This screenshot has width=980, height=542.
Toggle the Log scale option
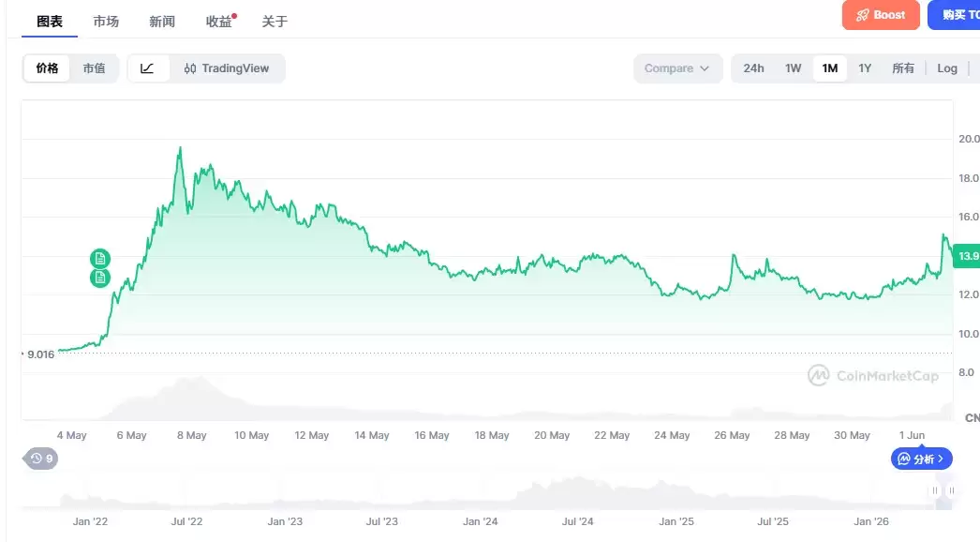947,68
